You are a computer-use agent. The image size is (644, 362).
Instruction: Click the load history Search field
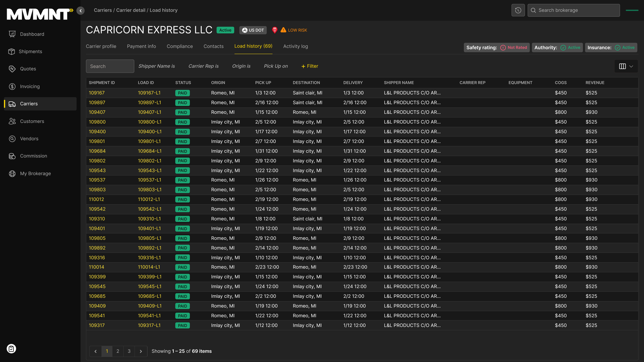tap(110, 66)
